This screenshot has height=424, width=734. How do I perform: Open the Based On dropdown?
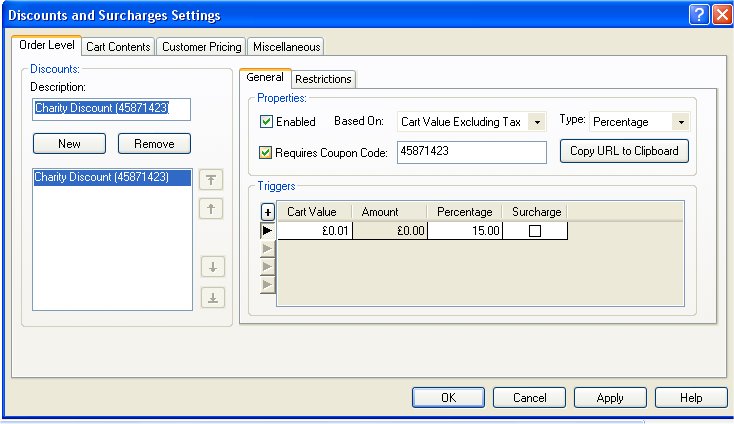[x=537, y=122]
